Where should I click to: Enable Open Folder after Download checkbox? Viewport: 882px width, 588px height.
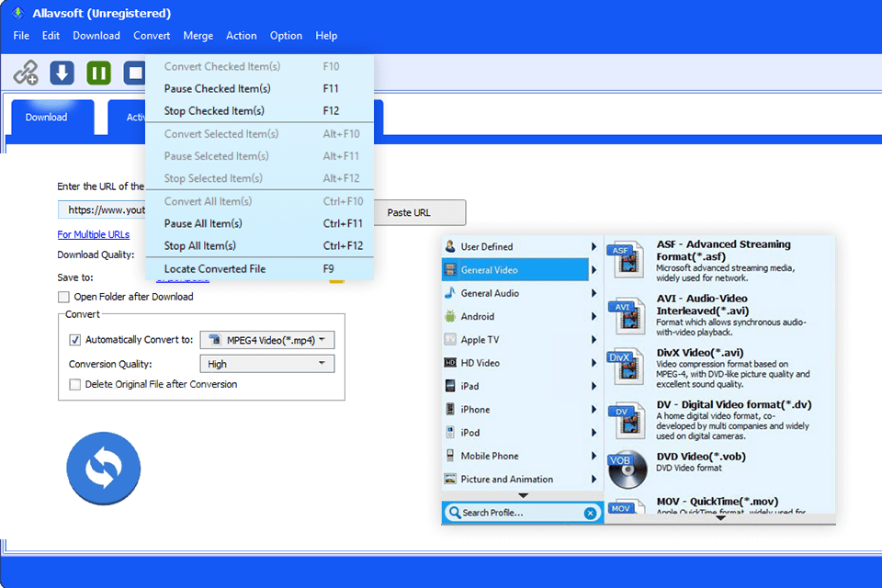tap(63, 297)
